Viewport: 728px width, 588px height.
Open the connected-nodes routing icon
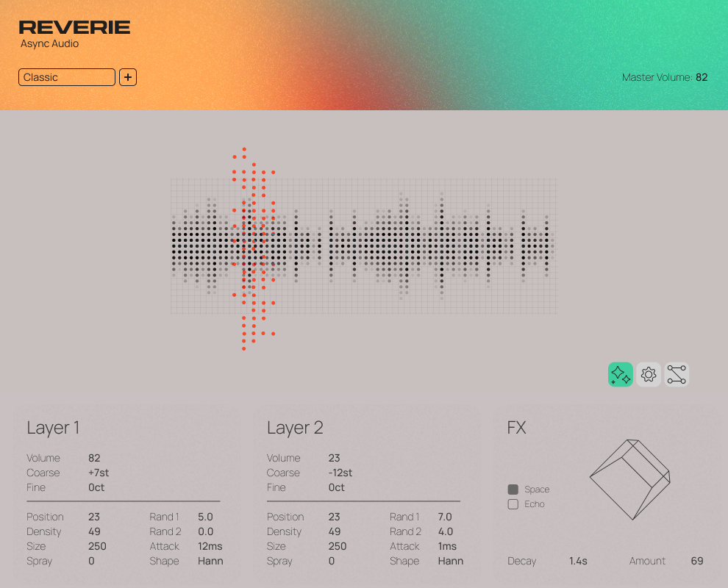(x=676, y=375)
